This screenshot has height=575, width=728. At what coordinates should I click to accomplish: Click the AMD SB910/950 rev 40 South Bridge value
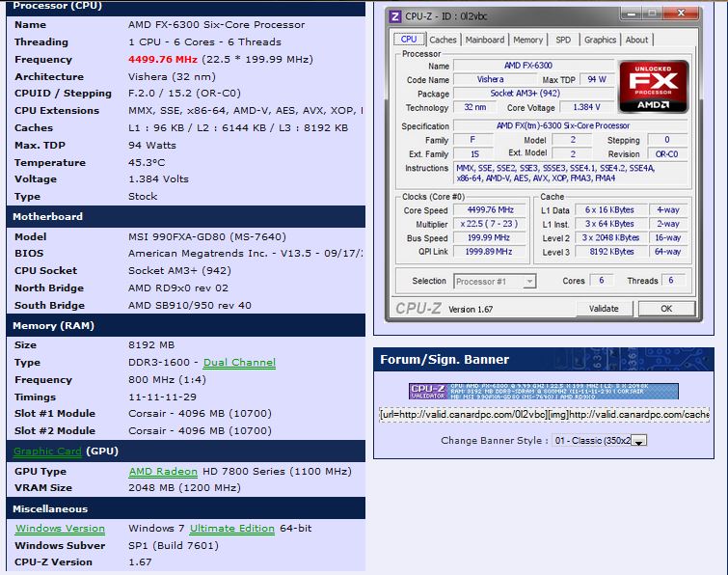(x=189, y=306)
